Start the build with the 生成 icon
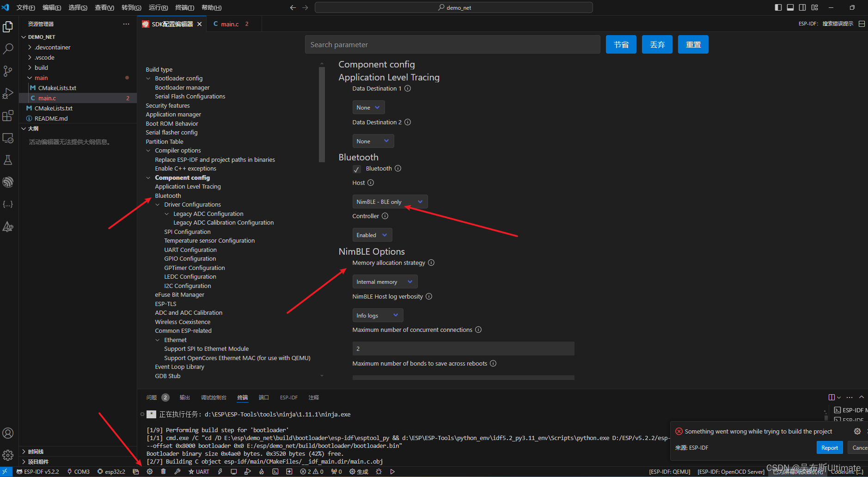The height and width of the screenshot is (477, 868). [359, 471]
